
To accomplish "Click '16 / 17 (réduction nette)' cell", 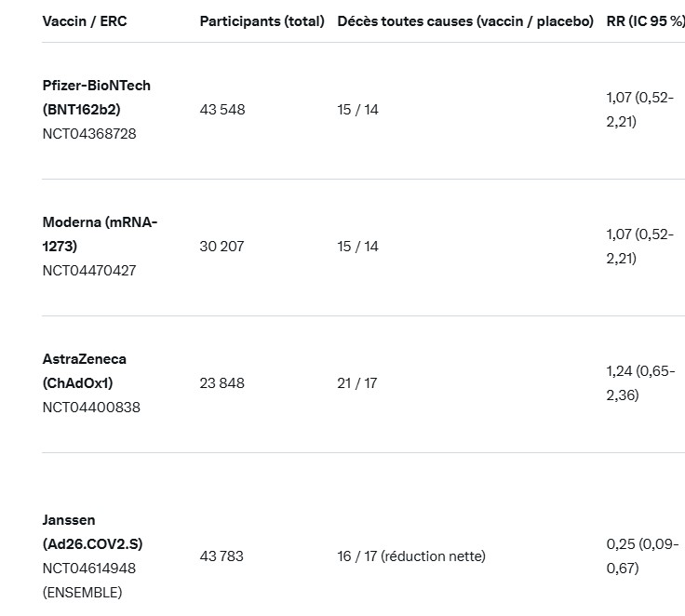I will tap(411, 556).
